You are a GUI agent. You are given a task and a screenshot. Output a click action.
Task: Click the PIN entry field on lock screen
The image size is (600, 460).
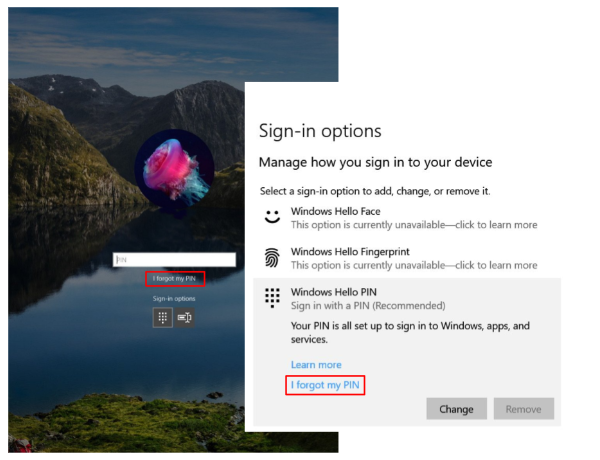pyautogui.click(x=174, y=260)
